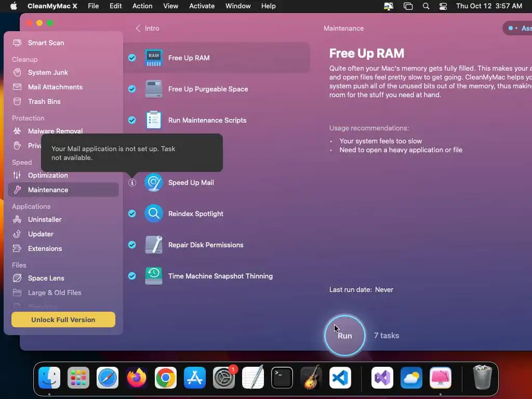This screenshot has width=532, height=399.
Task: Select Time Machine Snapshot Thinning icon
Action: point(154,276)
